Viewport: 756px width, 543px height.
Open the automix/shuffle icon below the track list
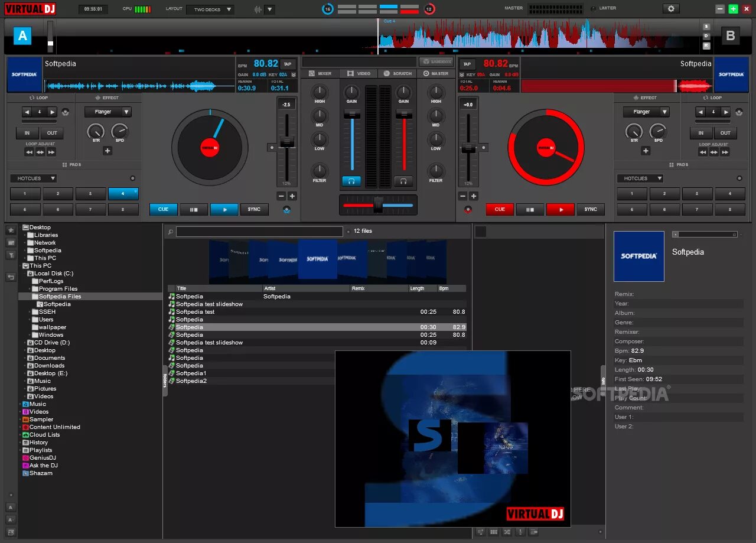(507, 532)
